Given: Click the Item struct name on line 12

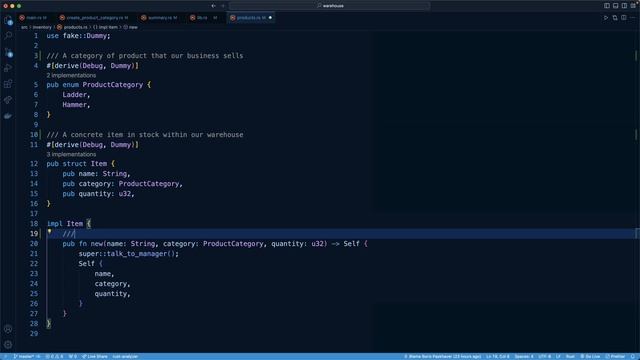Looking at the screenshot, I should click(99, 164).
